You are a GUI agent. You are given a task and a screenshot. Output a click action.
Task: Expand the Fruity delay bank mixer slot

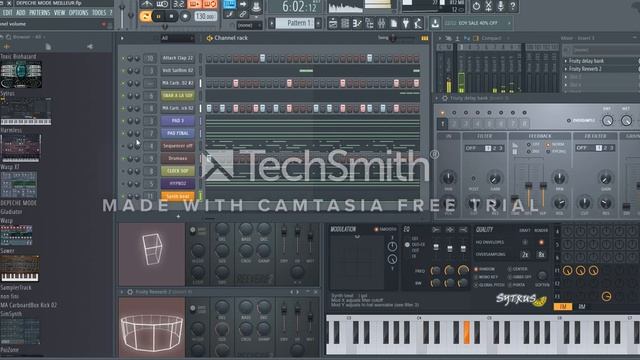(x=566, y=61)
